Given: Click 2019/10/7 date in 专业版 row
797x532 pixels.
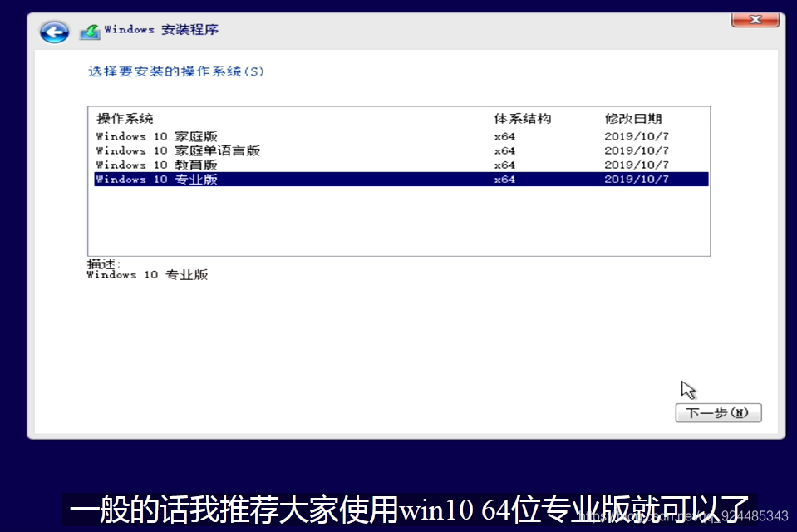Looking at the screenshot, I should [x=637, y=179].
